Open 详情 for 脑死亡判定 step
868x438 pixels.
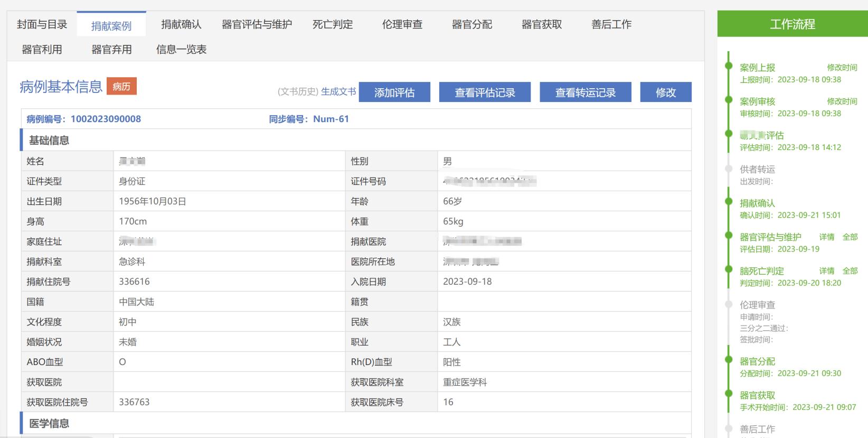(826, 271)
